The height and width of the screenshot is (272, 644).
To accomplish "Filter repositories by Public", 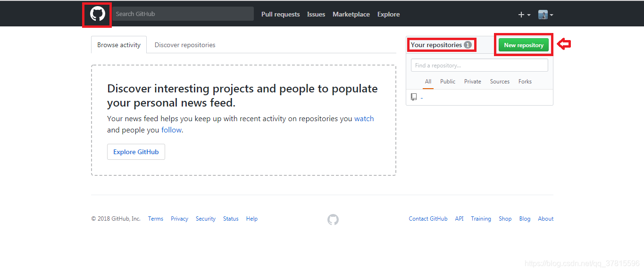I will pos(448,82).
